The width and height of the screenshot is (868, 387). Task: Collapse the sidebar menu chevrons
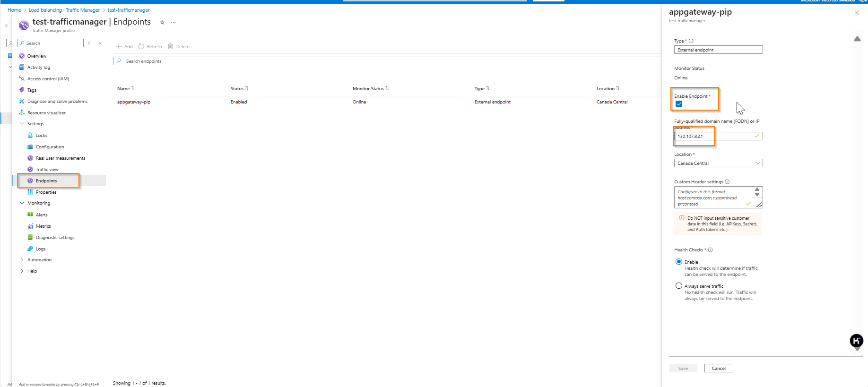pos(100,43)
